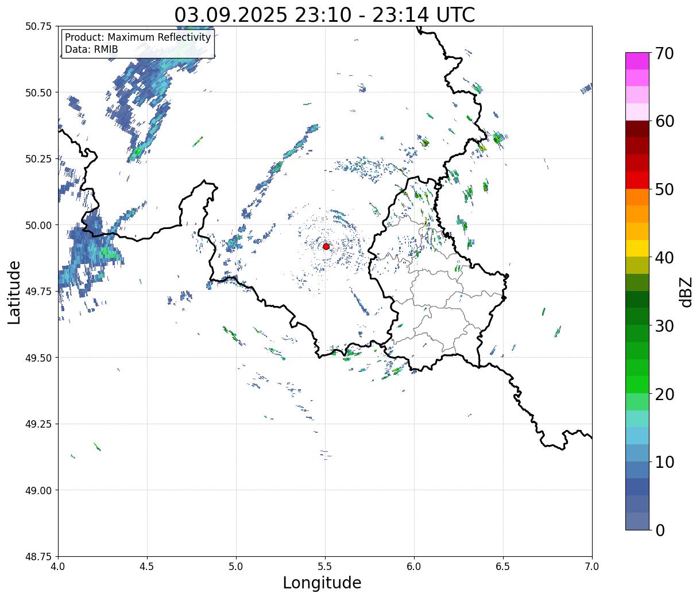The width and height of the screenshot is (700, 597).
Task: Click the colorbar tick label 60
Action: (x=665, y=121)
